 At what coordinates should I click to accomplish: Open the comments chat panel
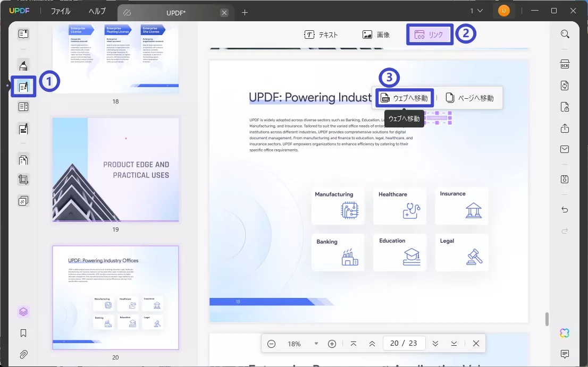pos(565,354)
